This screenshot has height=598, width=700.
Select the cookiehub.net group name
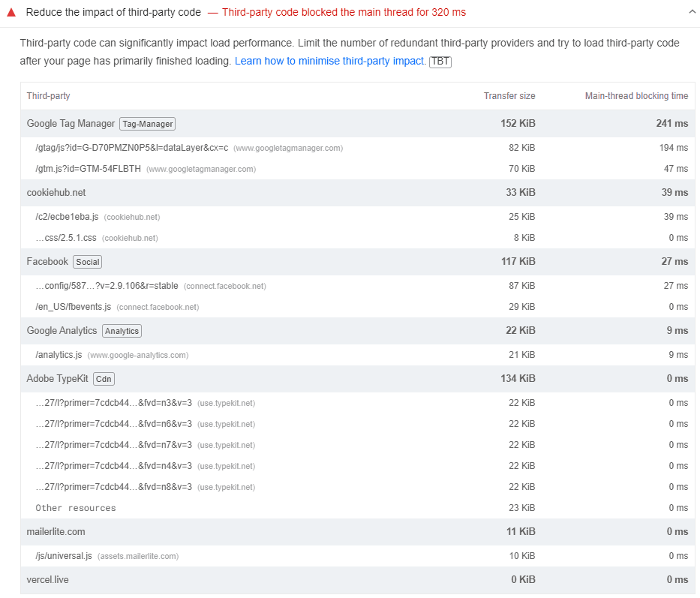coord(56,193)
